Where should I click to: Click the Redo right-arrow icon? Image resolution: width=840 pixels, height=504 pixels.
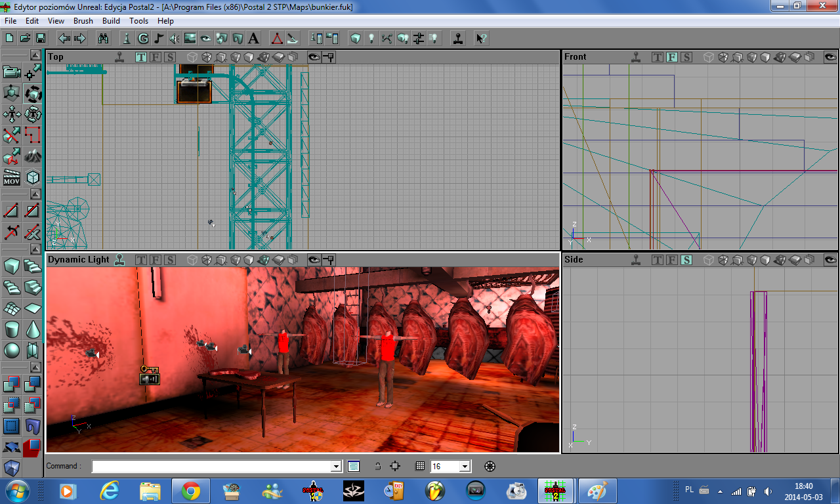click(79, 38)
